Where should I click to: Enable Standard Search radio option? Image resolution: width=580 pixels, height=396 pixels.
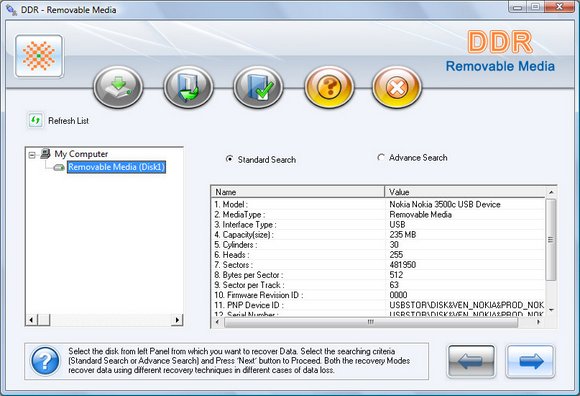[229, 159]
